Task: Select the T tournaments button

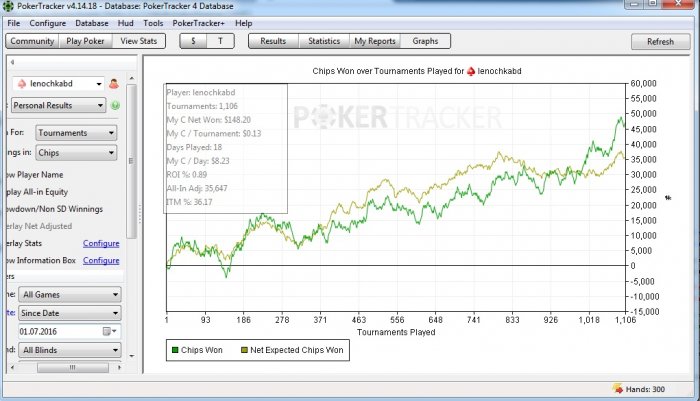Action: pyautogui.click(x=221, y=41)
